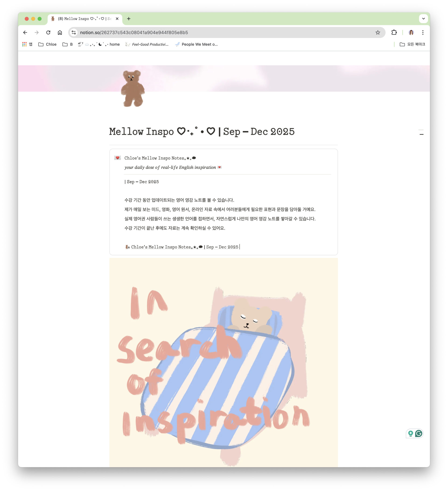Click the Grammarly widget icon

point(419,433)
